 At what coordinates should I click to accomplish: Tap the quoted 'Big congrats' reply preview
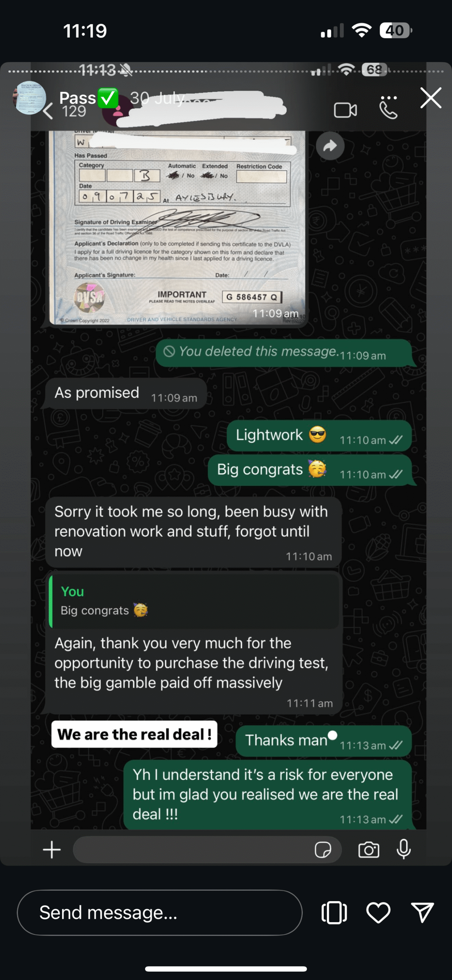coord(194,600)
